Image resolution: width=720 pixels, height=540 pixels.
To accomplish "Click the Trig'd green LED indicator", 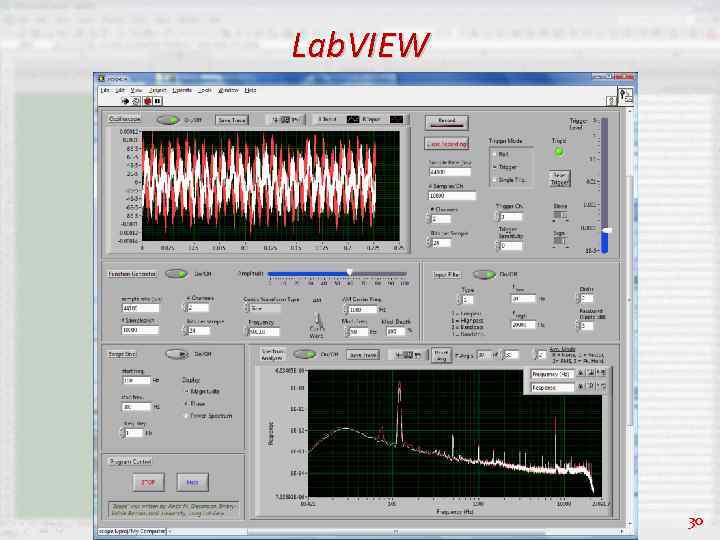I will click(559, 152).
